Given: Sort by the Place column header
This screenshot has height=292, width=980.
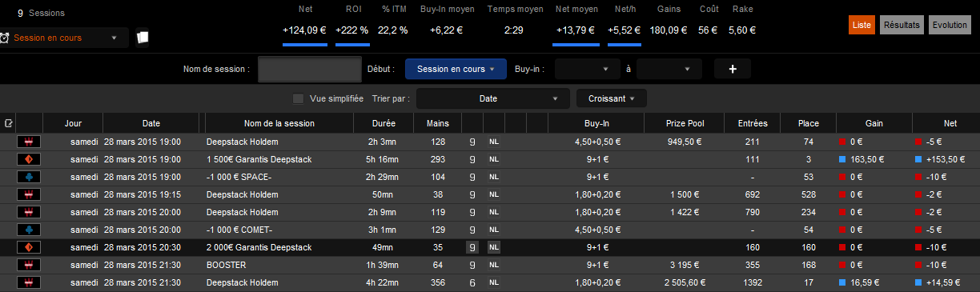Looking at the screenshot, I should click(x=809, y=123).
